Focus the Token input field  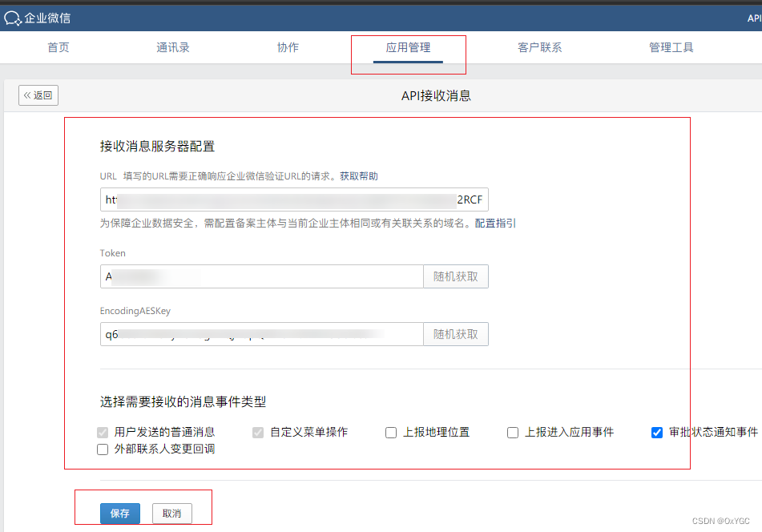point(261,276)
